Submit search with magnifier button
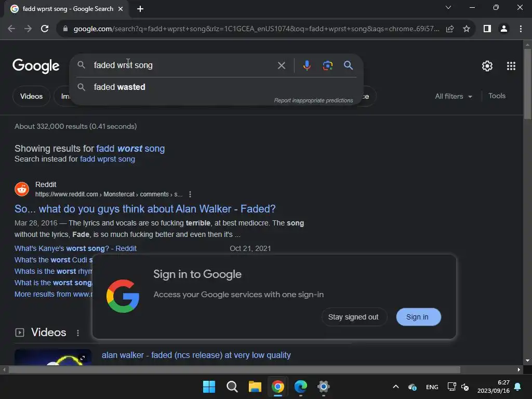Screen dimensions: 532x399 click(x=349, y=65)
